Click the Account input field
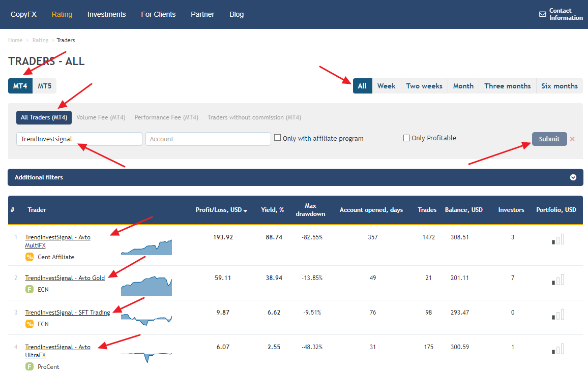Screen dimensions: 588x372 [208, 139]
